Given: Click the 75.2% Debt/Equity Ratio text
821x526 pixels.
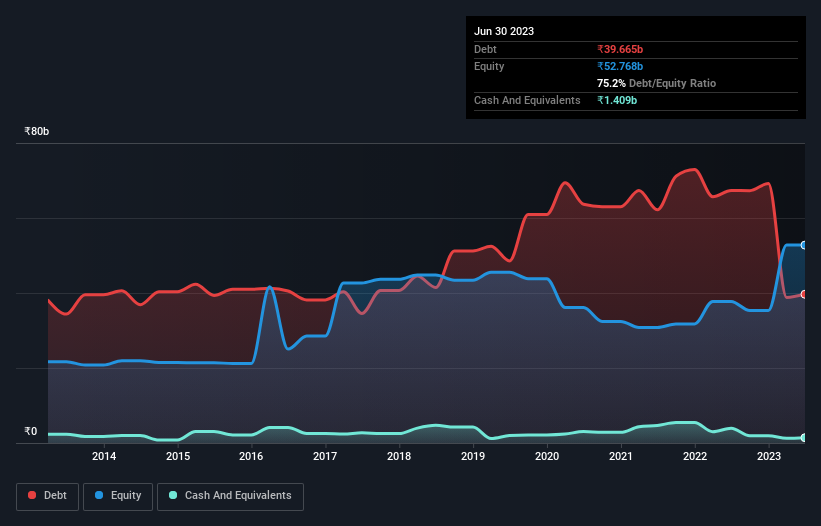Looking at the screenshot, I should 657,83.
